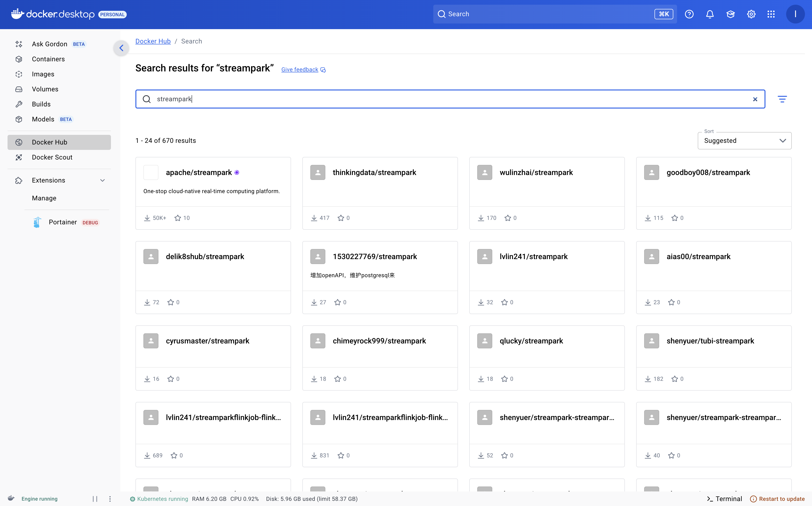The image size is (812, 506).
Task: Open the apache/streampark result
Action: coord(213,193)
